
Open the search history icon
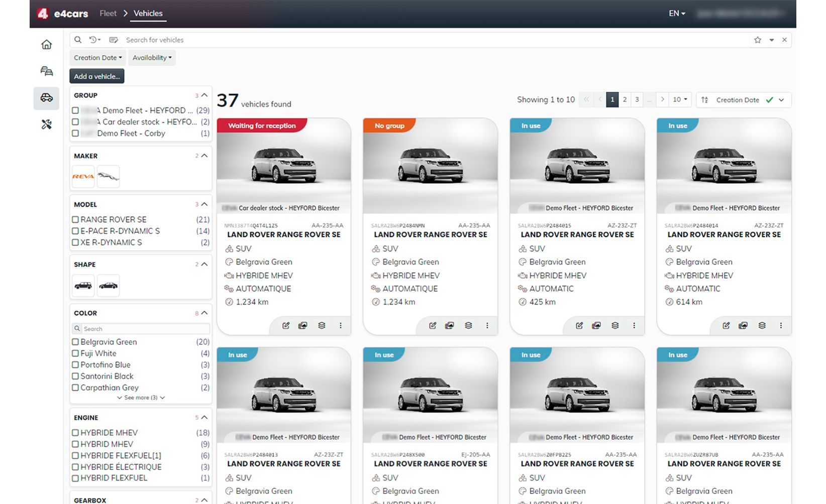point(94,40)
